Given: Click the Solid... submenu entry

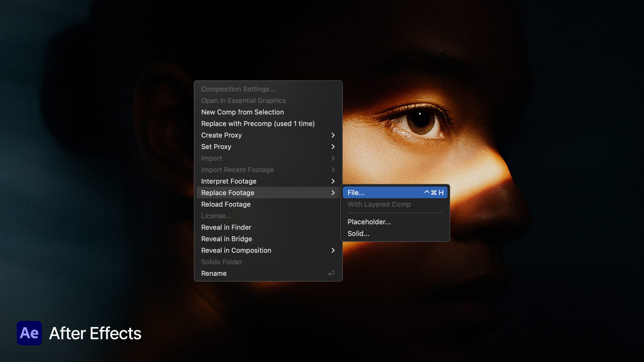Looking at the screenshot, I should click(x=358, y=233).
